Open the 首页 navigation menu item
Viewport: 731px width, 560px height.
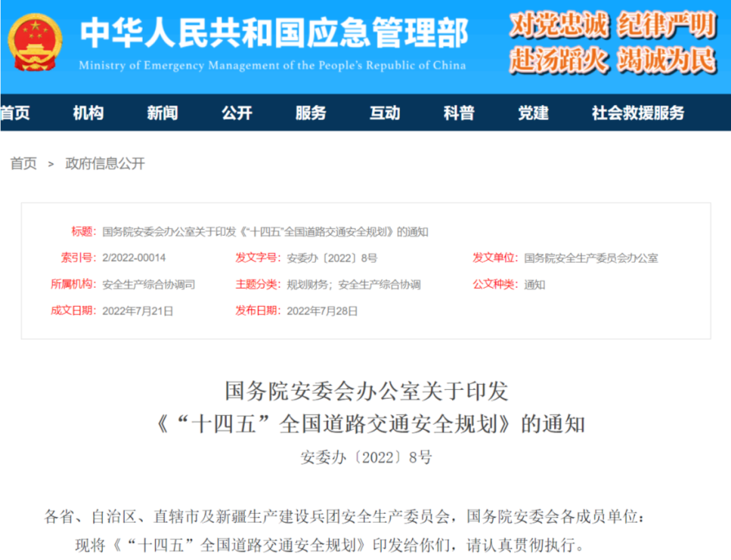[x=15, y=113]
